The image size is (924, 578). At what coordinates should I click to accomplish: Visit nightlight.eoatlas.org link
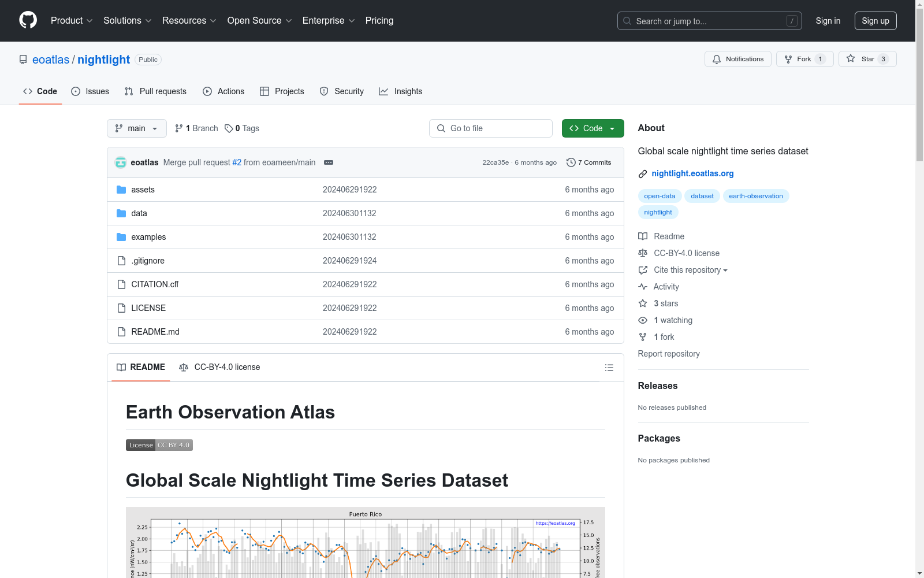(692, 173)
